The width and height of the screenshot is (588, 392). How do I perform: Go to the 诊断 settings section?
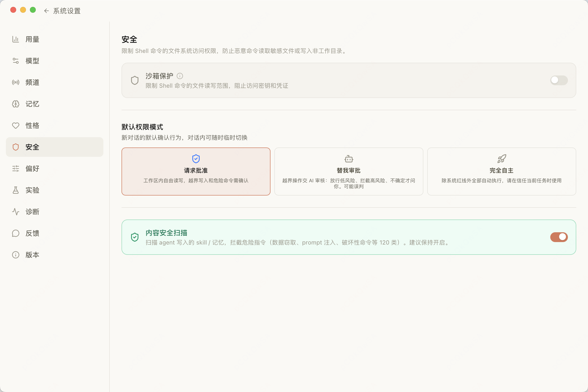54,212
